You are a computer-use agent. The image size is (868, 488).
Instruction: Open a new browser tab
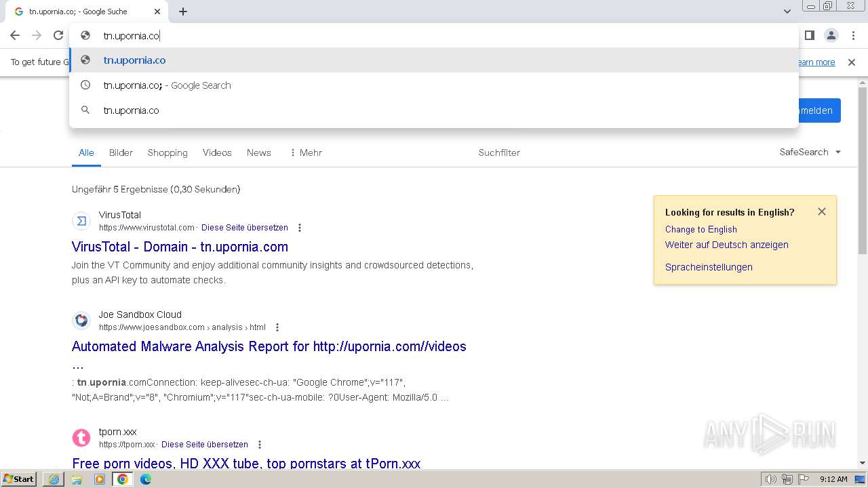(183, 12)
